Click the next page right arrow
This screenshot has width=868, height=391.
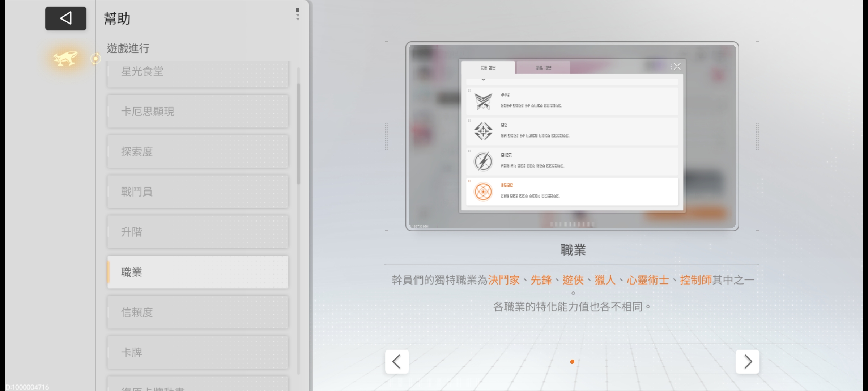click(747, 361)
